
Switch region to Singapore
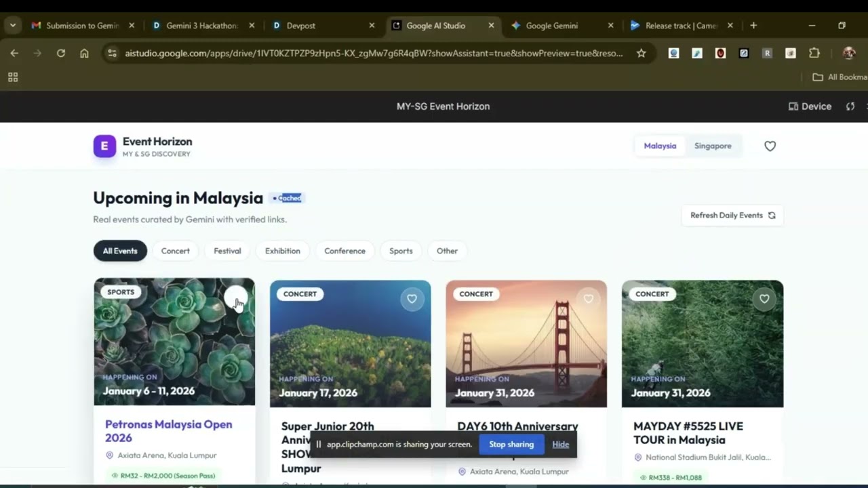click(713, 146)
